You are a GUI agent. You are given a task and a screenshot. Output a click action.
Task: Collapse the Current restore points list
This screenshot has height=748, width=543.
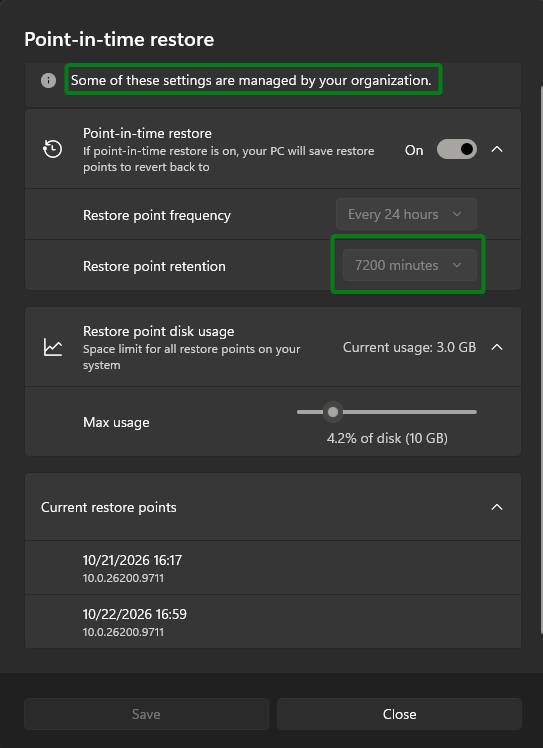coord(497,507)
